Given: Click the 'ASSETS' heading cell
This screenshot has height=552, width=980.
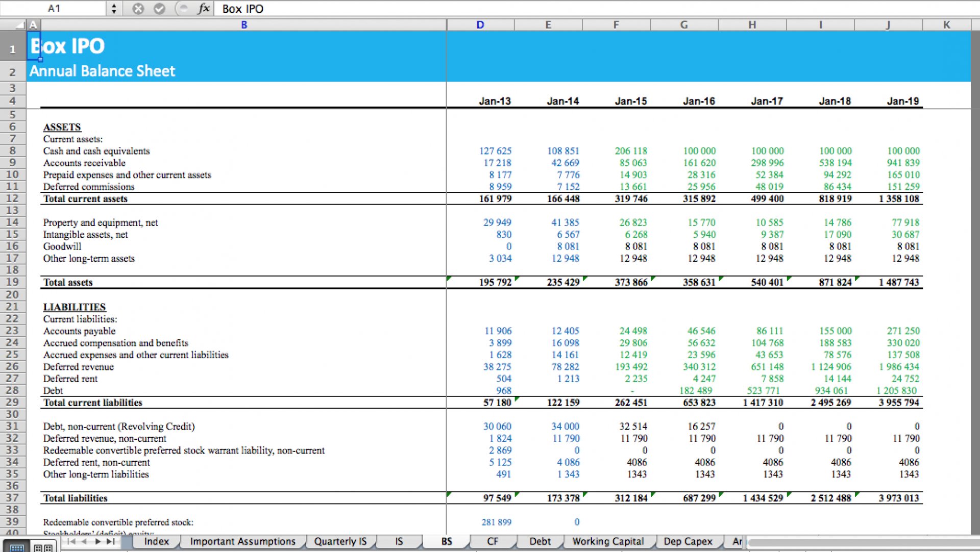Looking at the screenshot, I should pos(62,127).
